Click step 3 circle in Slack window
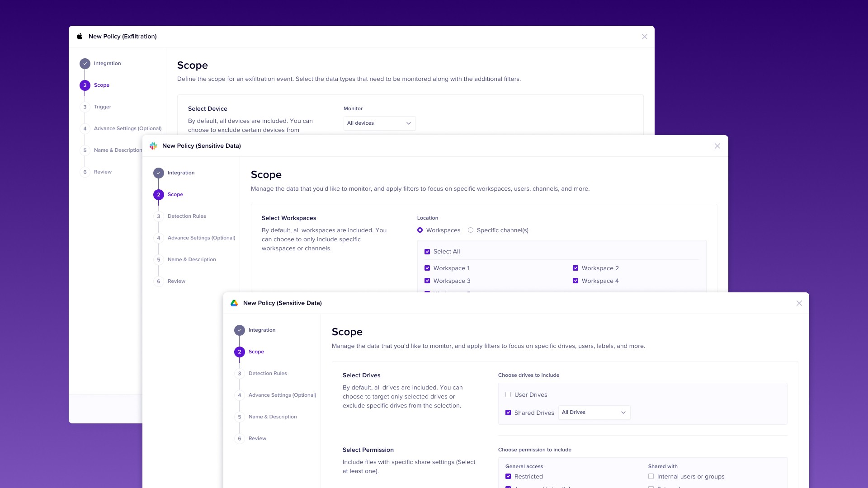 (158, 216)
